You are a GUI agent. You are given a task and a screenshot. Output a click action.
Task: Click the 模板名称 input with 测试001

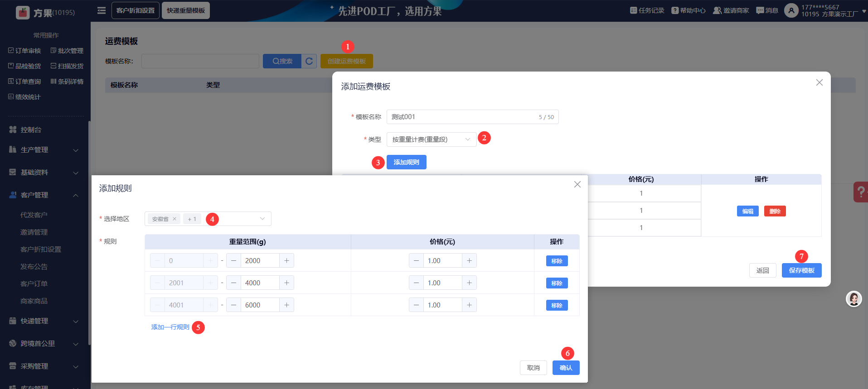click(x=462, y=117)
